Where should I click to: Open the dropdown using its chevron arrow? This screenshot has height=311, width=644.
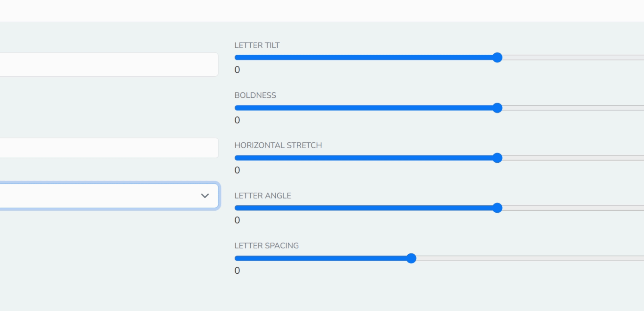(205, 196)
